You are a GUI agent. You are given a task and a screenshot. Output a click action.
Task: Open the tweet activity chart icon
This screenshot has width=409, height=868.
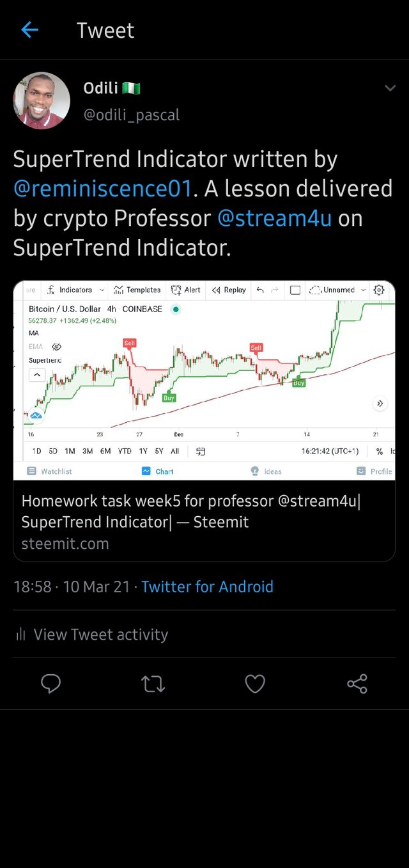[x=21, y=635]
